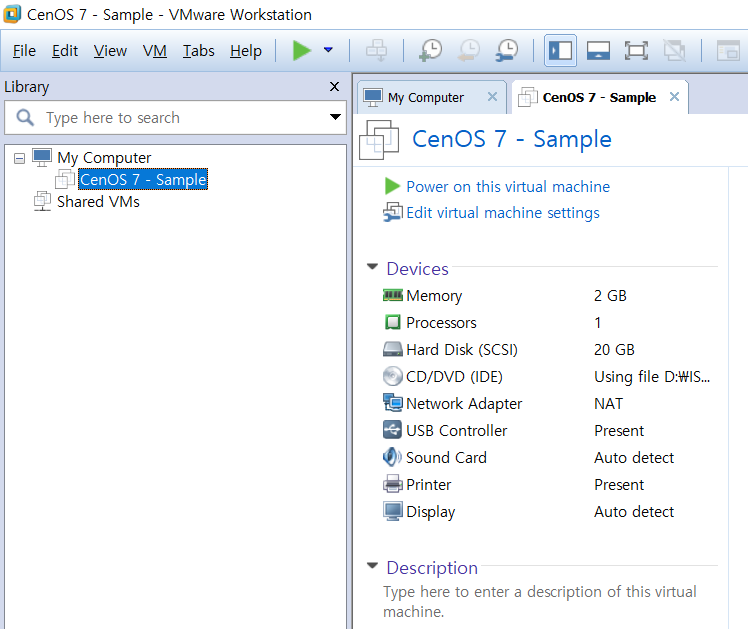Open the VM menu

tap(155, 51)
